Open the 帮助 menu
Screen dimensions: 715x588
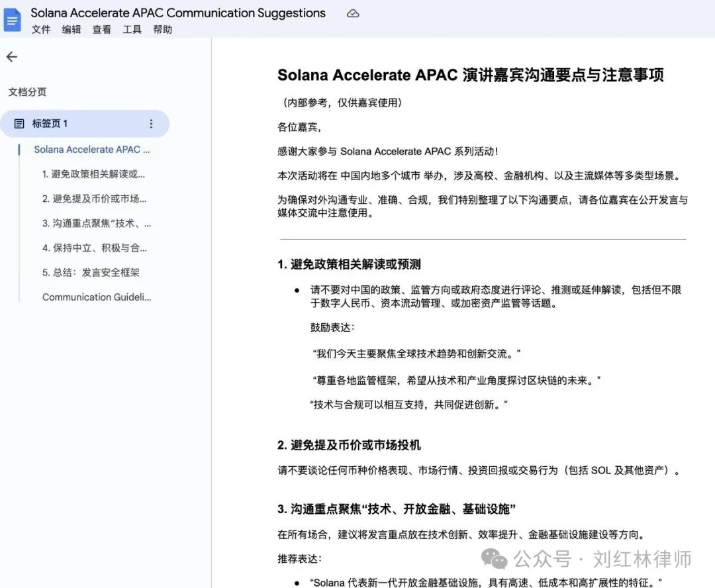(162, 29)
